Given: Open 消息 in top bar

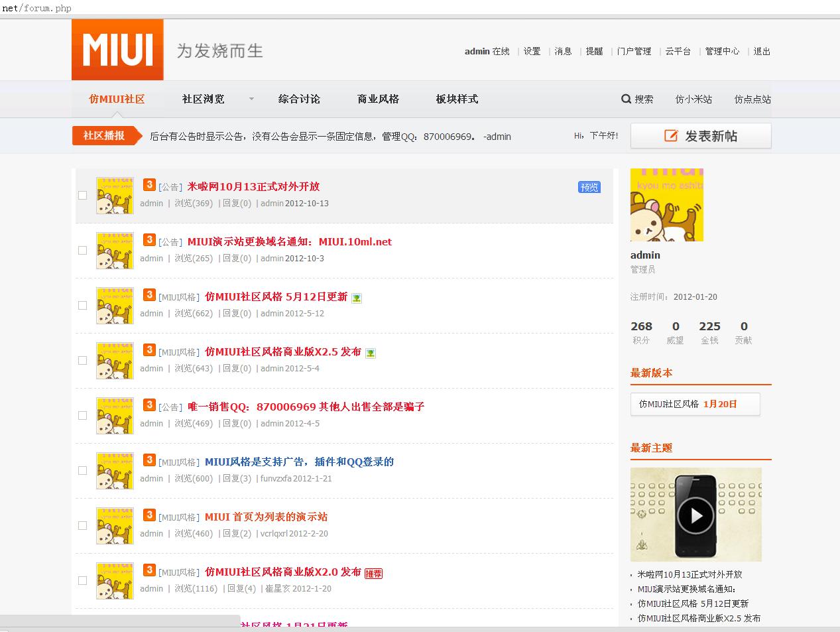Looking at the screenshot, I should click(563, 51).
